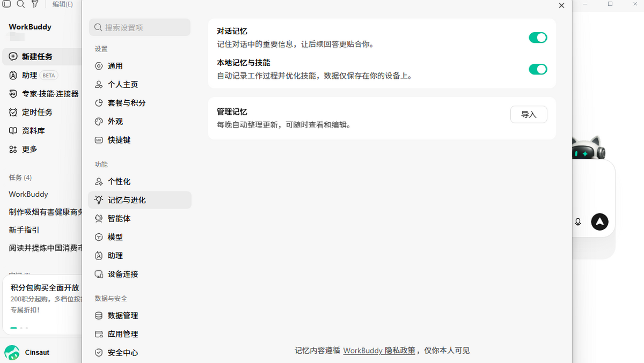Open the WorkBuddy 隐私政策 link
The width and height of the screenshot is (644, 363).
coord(379,351)
